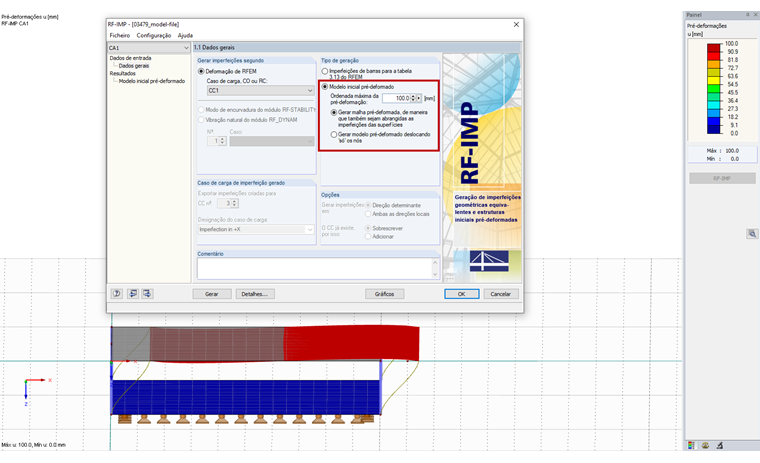
Task: Click the orange 81.8 legend color
Action: pos(714,64)
